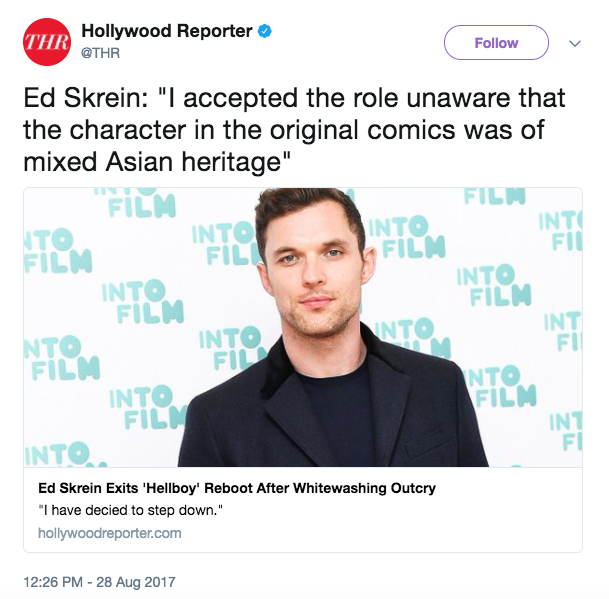Open the article preview photo

tap(302, 327)
